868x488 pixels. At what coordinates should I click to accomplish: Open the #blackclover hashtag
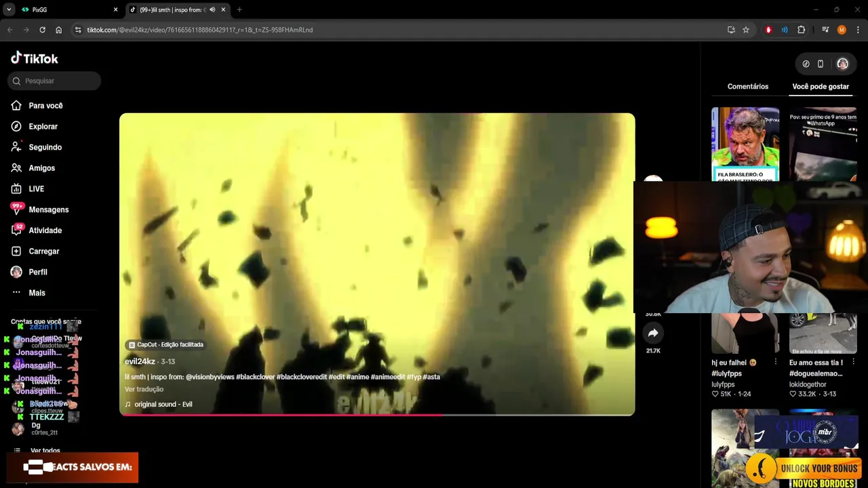[255, 377]
